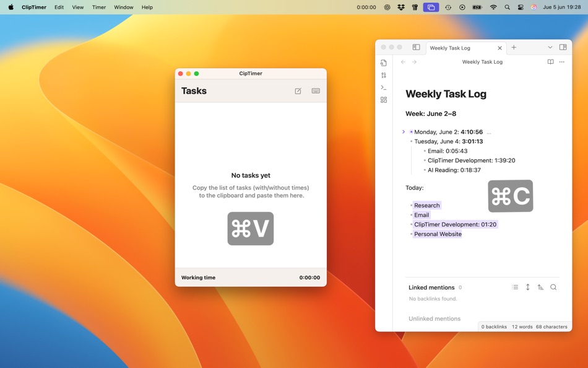The height and width of the screenshot is (368, 588).
Task: Expand the folded Monday, June 2 item
Action: pos(404,132)
